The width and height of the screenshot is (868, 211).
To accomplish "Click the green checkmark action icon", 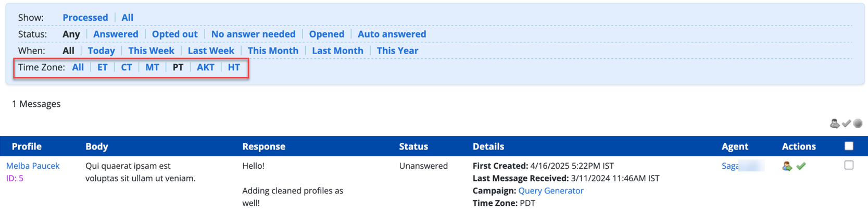I will (x=801, y=166).
